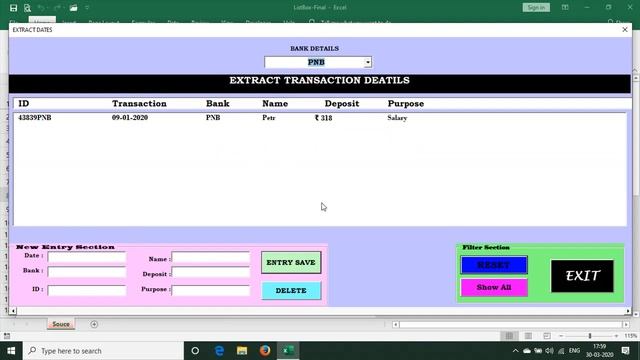Select Page Layout view icon in status bar

pyautogui.click(x=528, y=336)
